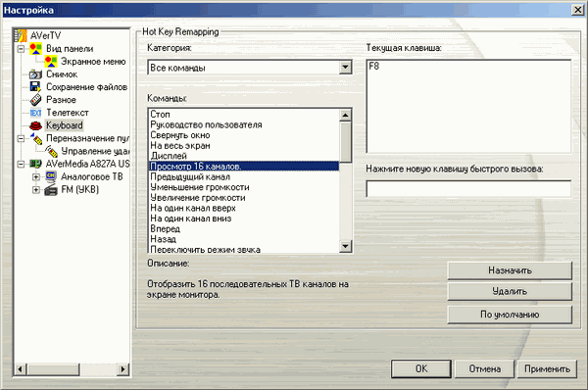Click the Переназначение пульта icon
The width and height of the screenshot is (588, 390).
pos(36,138)
